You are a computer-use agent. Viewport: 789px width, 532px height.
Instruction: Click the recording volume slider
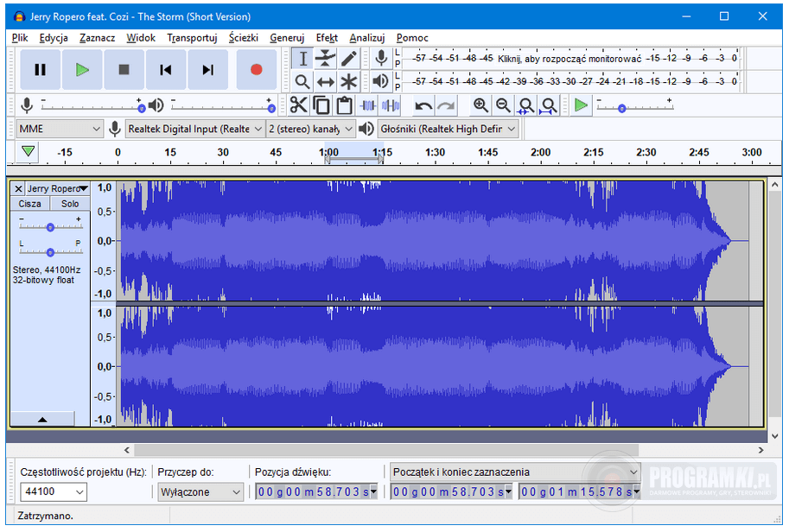tap(92, 105)
